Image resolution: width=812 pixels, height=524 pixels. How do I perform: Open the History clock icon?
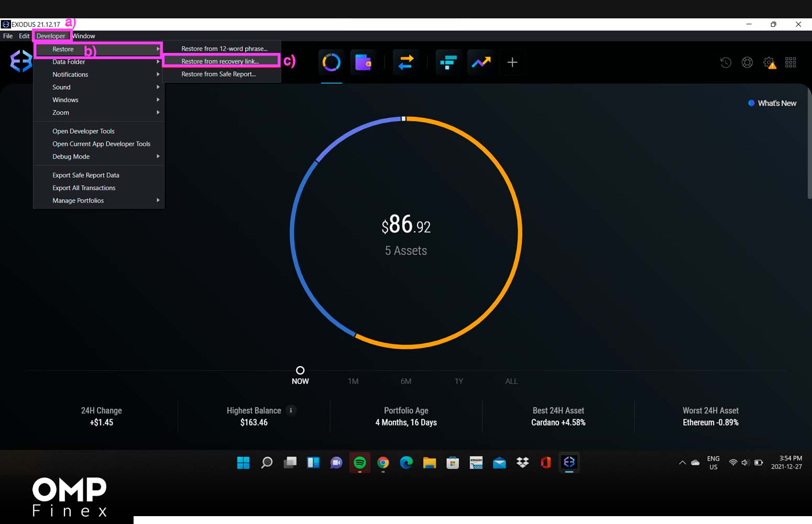coord(726,62)
